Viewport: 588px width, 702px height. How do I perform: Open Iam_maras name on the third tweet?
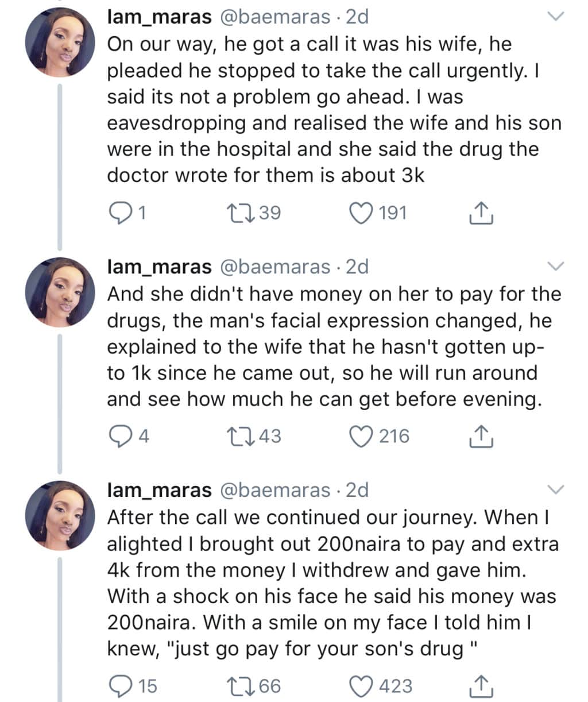click(x=160, y=490)
